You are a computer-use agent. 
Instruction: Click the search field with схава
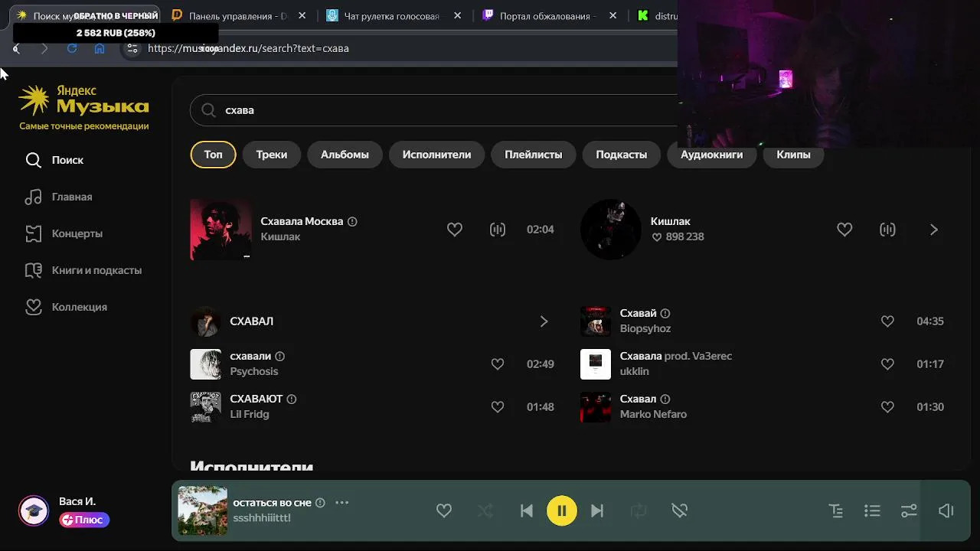click(x=433, y=110)
